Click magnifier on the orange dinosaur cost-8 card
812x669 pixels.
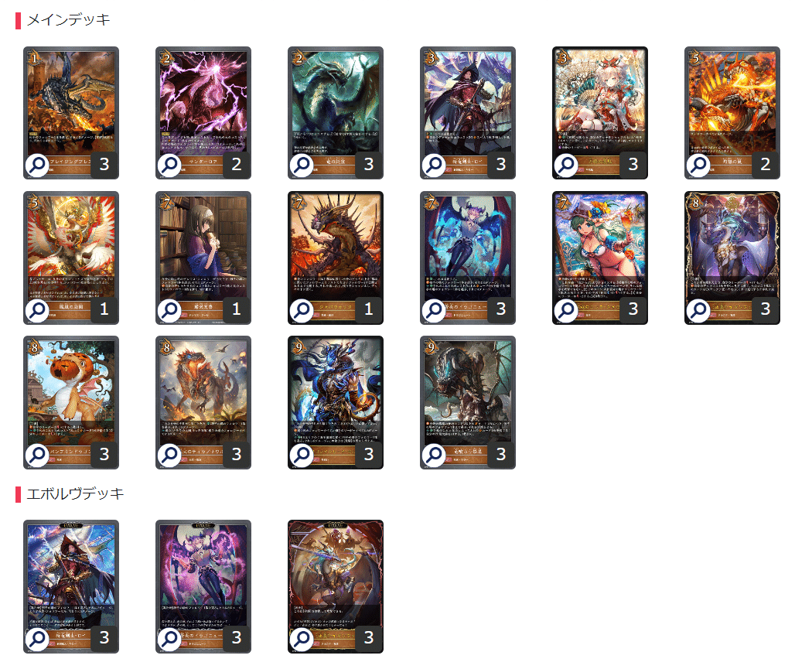tap(169, 455)
